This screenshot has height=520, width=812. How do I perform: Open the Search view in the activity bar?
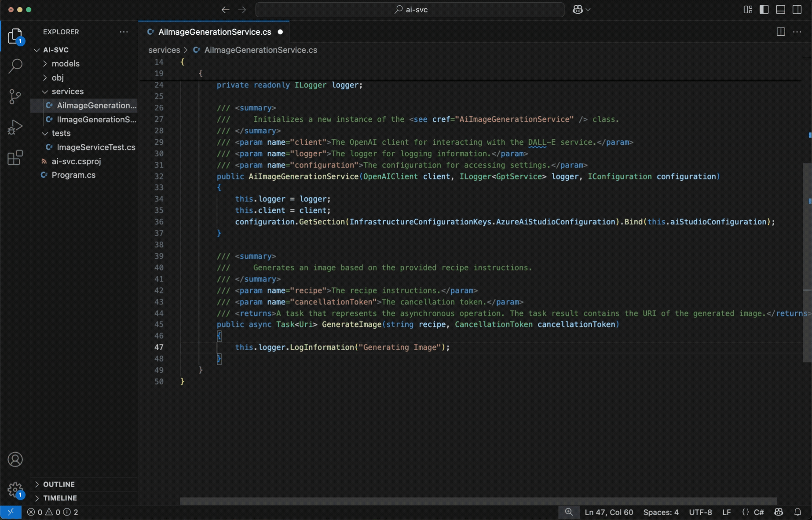click(x=15, y=66)
